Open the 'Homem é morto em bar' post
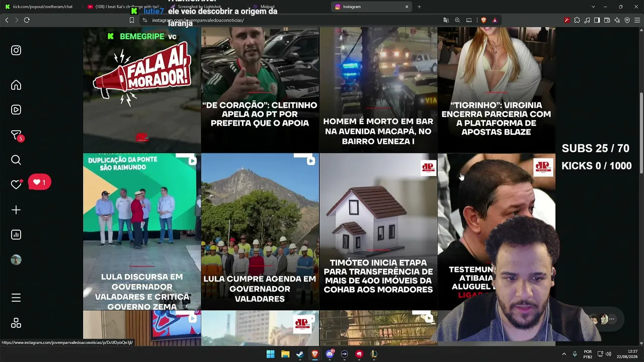The image size is (644, 362). point(378,90)
